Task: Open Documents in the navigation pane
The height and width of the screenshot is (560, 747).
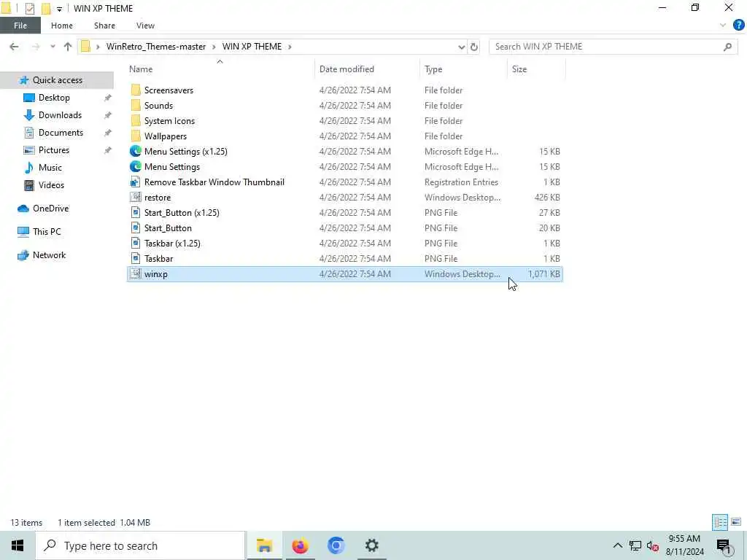Action: [x=61, y=133]
